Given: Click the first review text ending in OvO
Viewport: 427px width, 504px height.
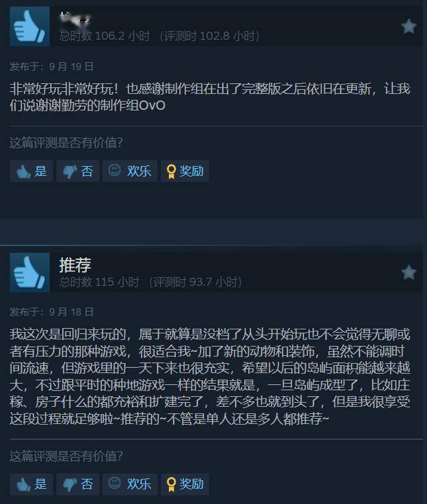Looking at the screenshot, I should (x=209, y=97).
